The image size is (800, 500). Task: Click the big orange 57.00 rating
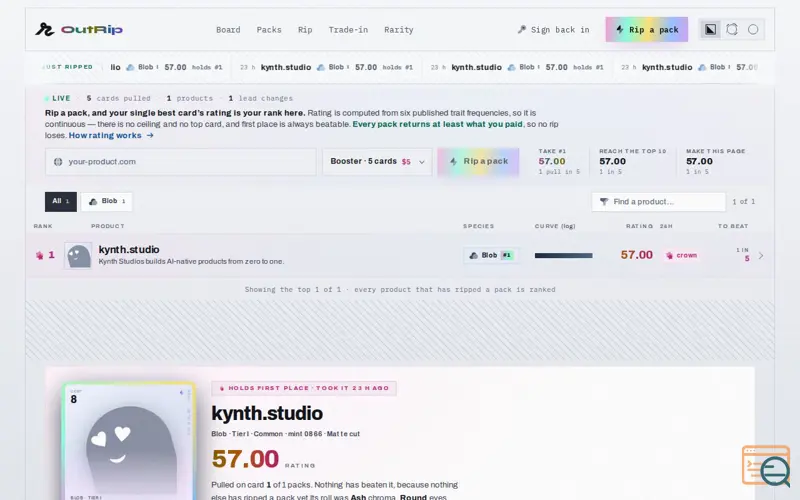coord(245,459)
